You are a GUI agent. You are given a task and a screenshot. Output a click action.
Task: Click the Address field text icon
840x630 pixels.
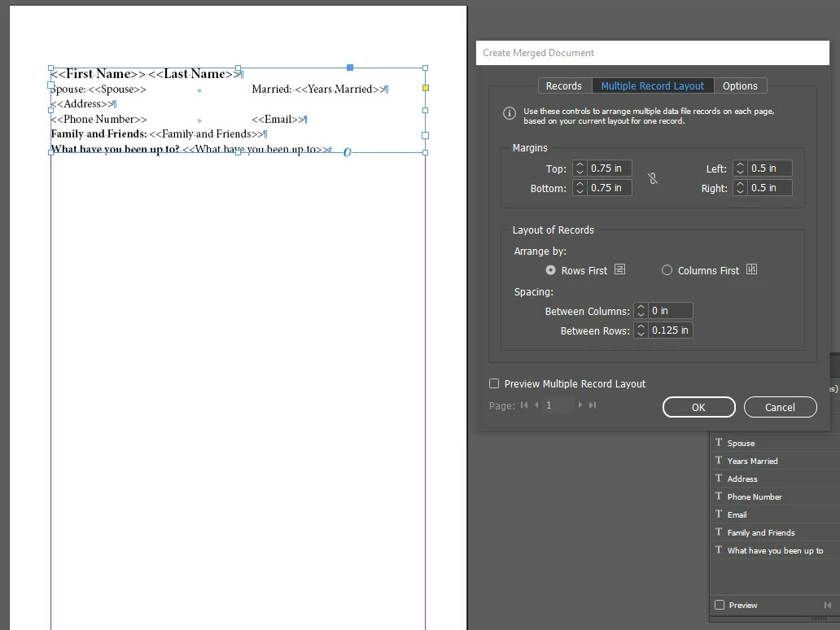pos(719,478)
